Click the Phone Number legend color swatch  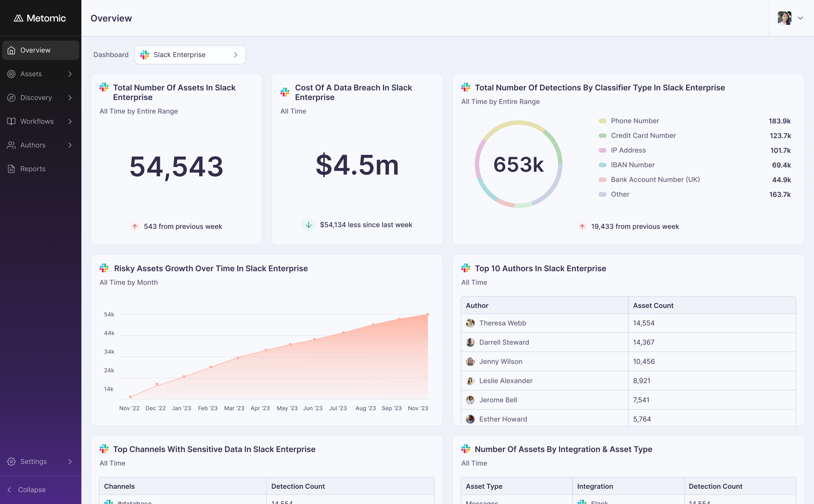point(602,121)
